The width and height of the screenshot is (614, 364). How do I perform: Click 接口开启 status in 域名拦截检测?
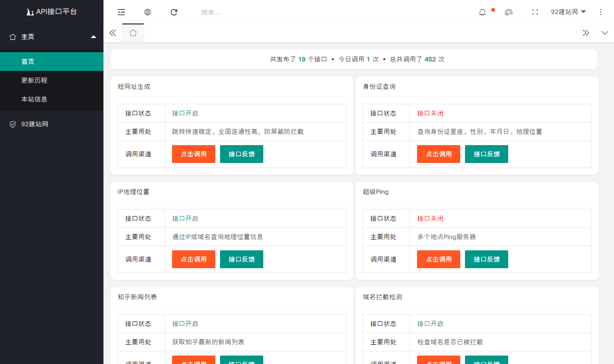[430, 324]
